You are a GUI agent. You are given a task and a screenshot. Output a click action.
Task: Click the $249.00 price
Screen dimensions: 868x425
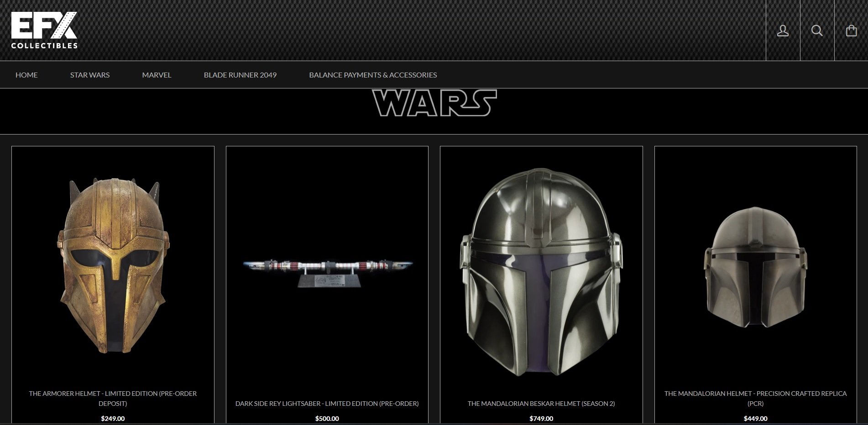(113, 419)
